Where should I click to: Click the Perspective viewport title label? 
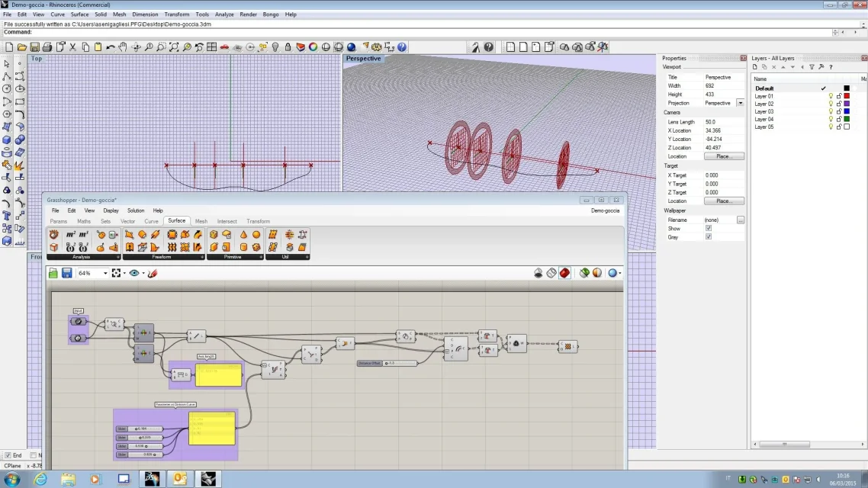[x=363, y=59]
